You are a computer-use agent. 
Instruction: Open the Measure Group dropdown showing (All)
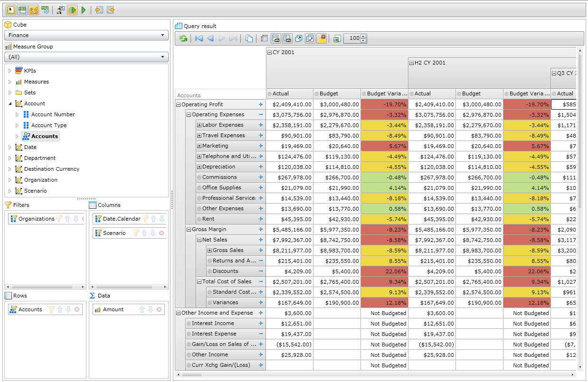tap(86, 57)
